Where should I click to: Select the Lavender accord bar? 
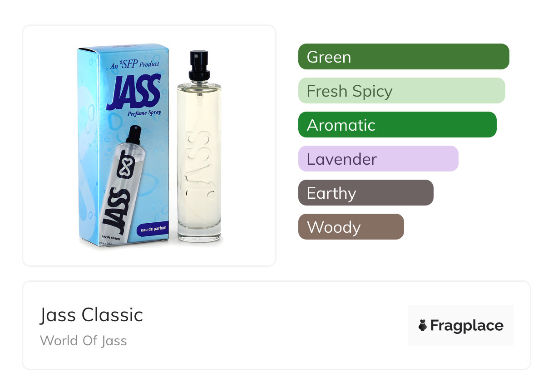tap(378, 159)
